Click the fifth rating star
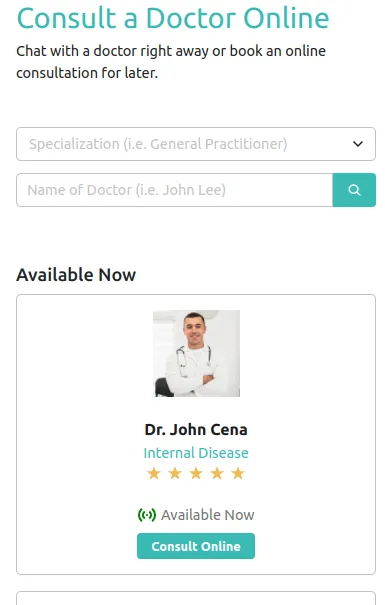 [238, 473]
